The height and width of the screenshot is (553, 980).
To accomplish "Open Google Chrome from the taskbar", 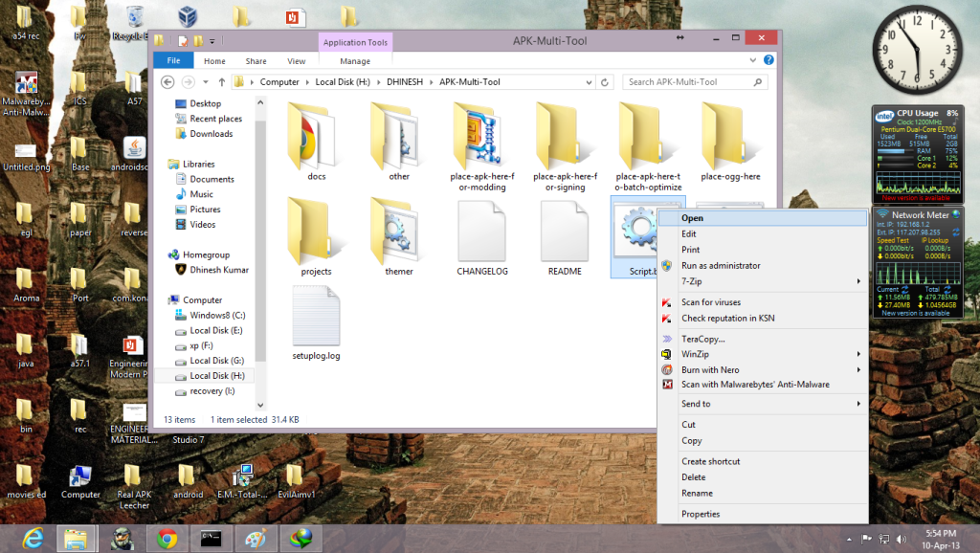I will 167,539.
